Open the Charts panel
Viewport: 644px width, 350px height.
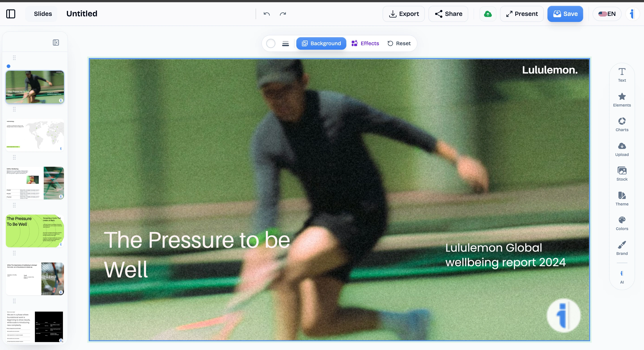tap(622, 125)
